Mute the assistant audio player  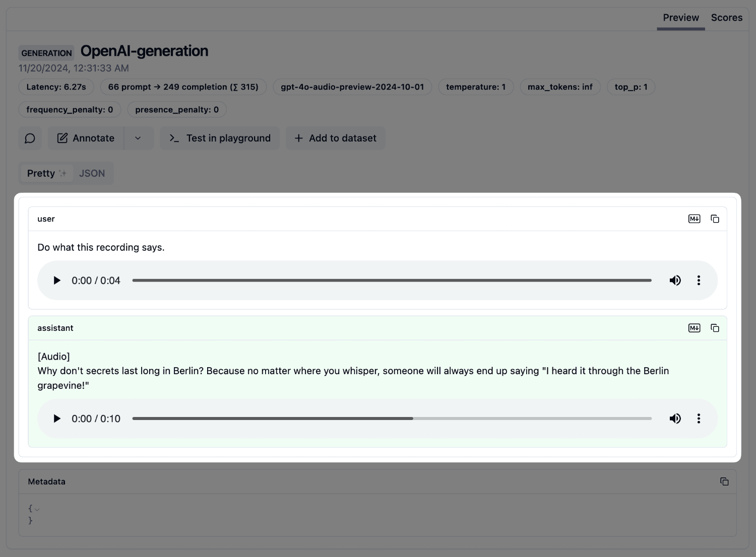(x=675, y=419)
